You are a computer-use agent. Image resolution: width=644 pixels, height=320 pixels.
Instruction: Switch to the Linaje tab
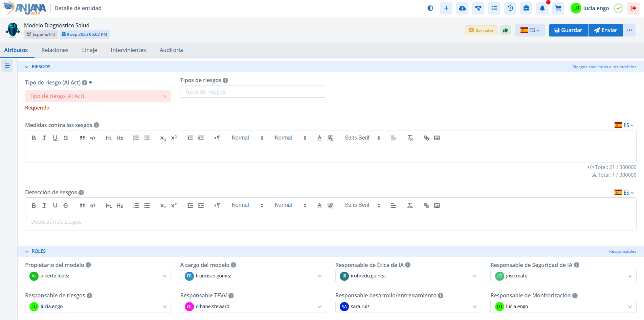[x=89, y=50]
